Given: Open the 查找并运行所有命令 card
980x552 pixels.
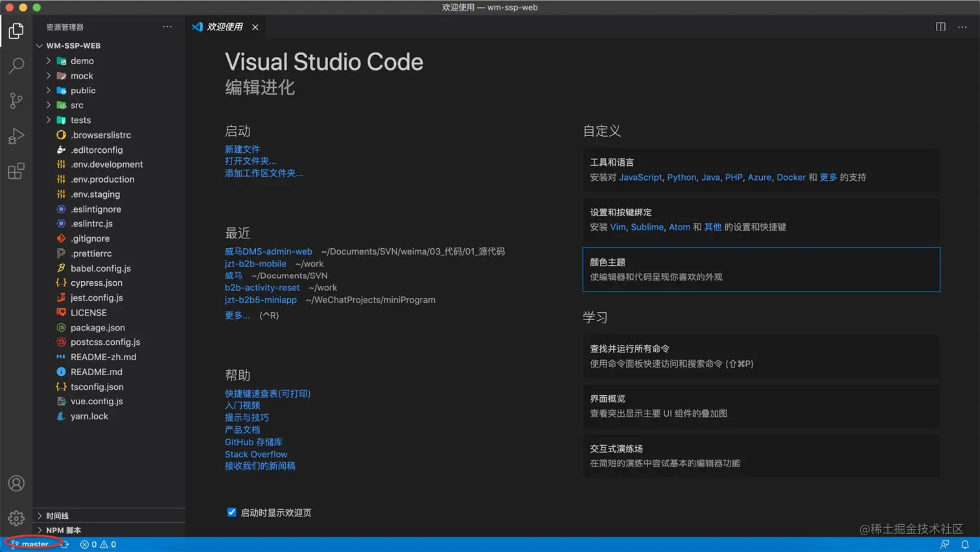Looking at the screenshot, I should pyautogui.click(x=761, y=356).
